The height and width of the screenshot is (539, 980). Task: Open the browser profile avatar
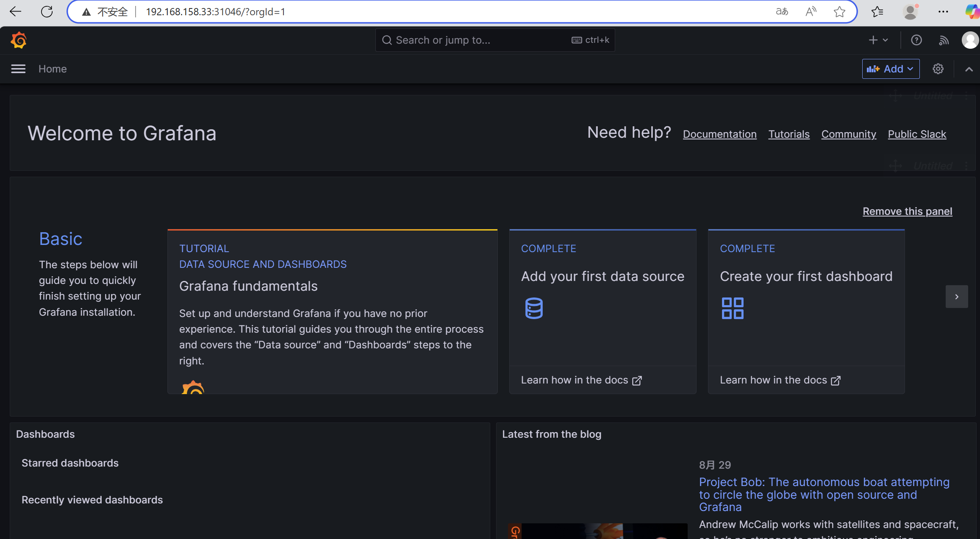pos(910,11)
